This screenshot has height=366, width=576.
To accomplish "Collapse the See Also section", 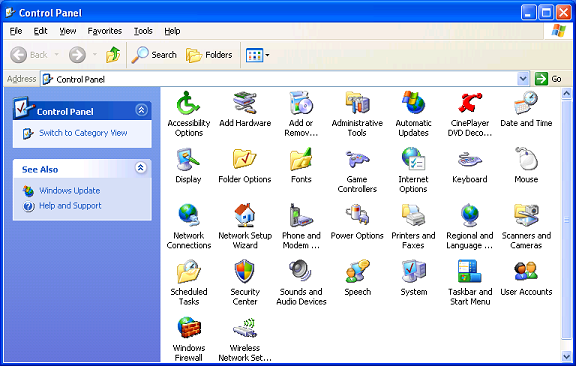I will 141,168.
